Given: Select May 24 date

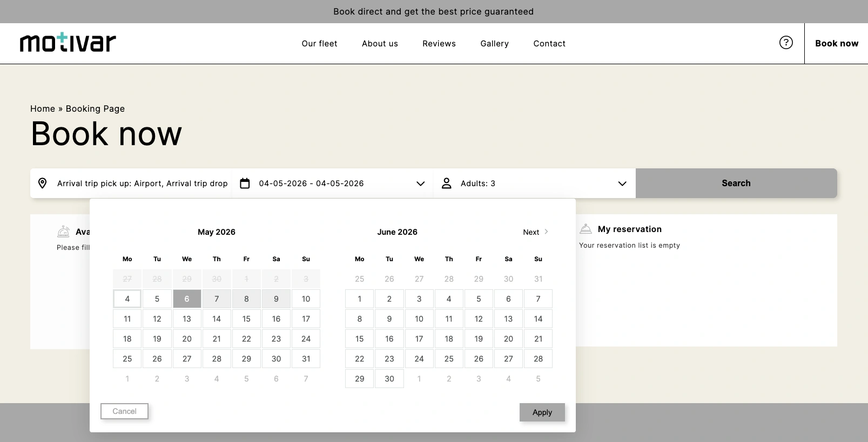Looking at the screenshot, I should [306, 339].
